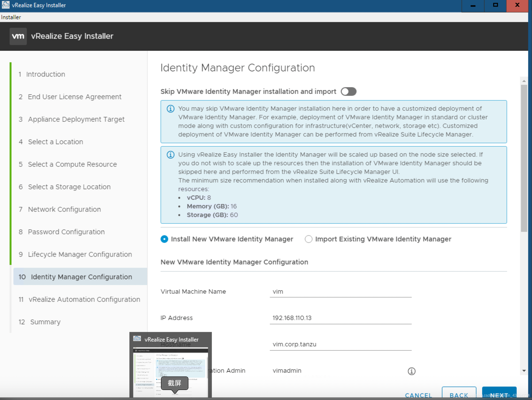Open the Installer menu
The image size is (532, 400).
tap(11, 17)
